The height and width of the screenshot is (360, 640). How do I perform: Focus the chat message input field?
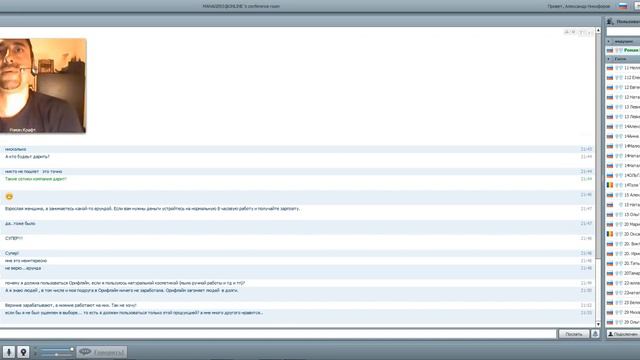[278, 334]
